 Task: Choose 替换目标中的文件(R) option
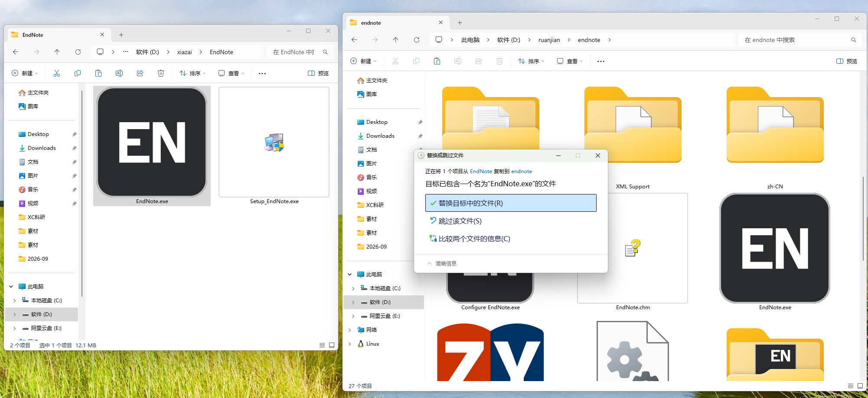point(511,203)
